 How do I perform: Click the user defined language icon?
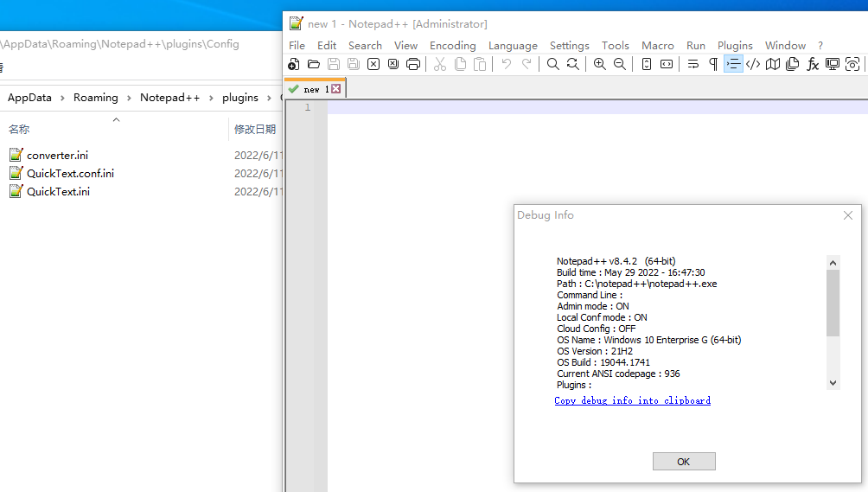point(753,64)
